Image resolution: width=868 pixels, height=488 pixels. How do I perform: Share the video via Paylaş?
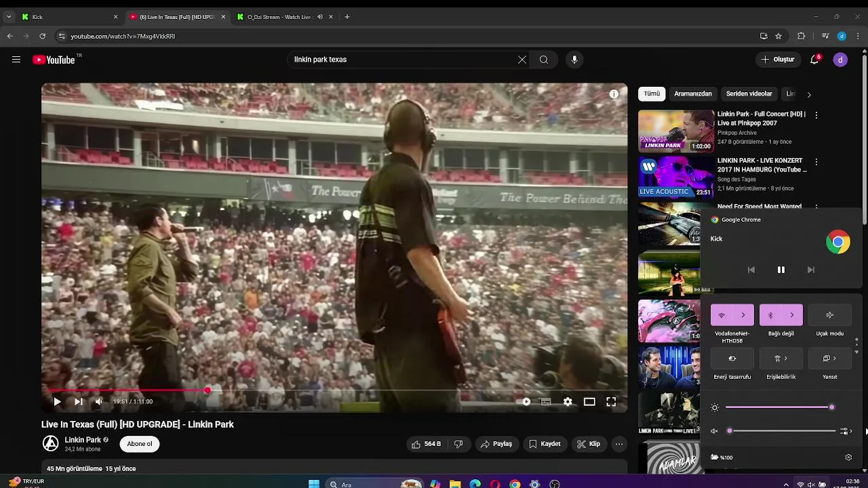click(496, 444)
